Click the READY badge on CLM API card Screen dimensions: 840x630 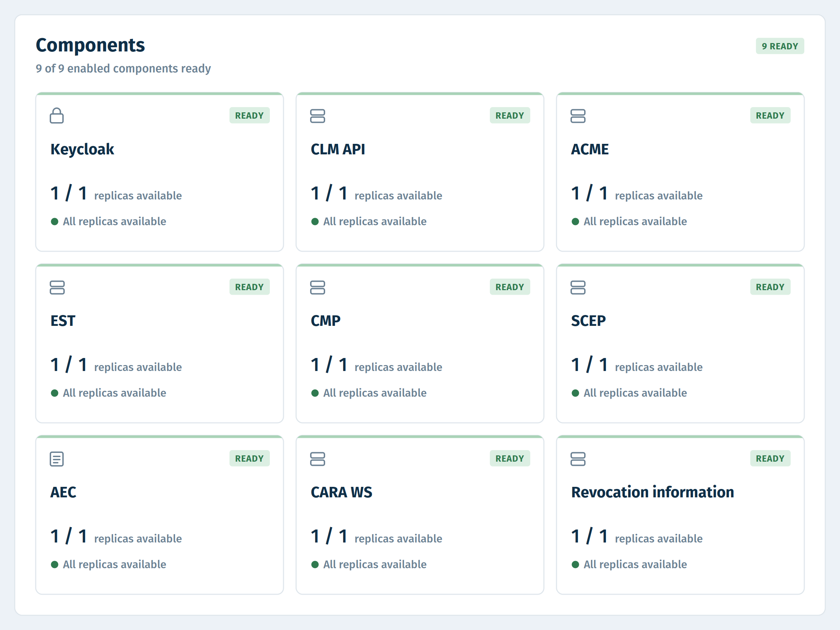tap(510, 115)
